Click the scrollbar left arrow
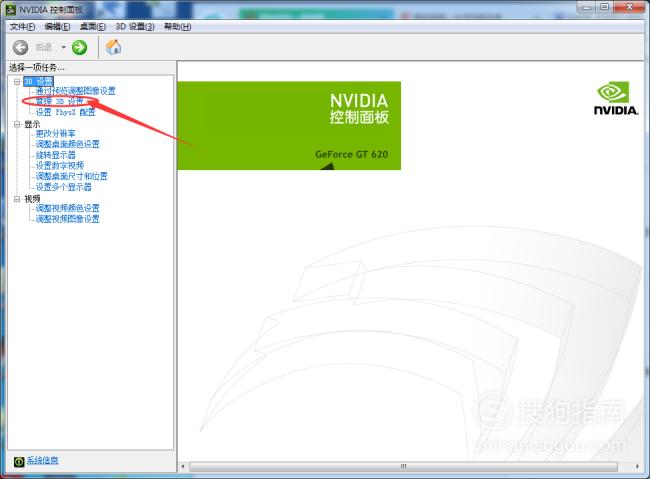 point(183,467)
